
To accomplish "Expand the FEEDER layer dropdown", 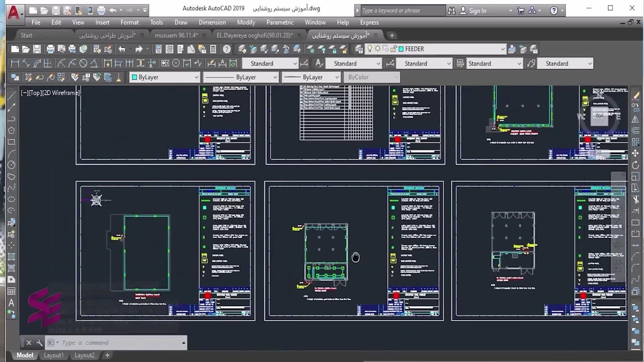I will 502,49.
